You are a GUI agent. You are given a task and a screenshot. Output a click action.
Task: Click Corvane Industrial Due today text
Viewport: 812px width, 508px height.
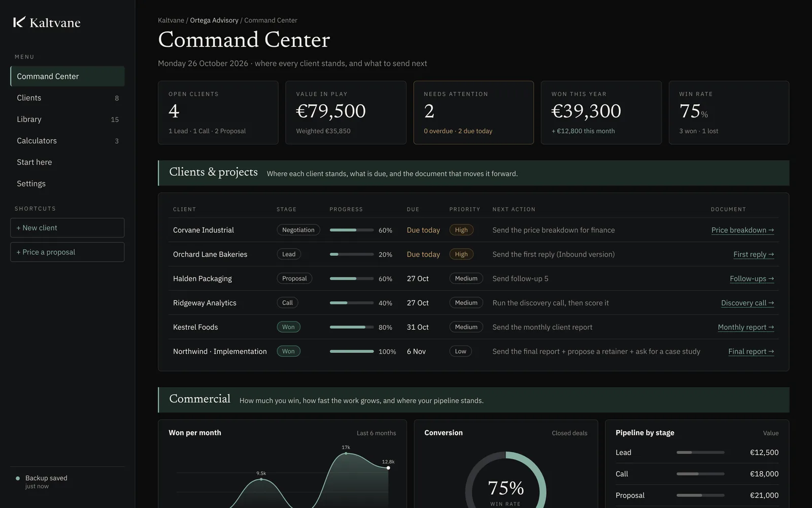(423, 230)
